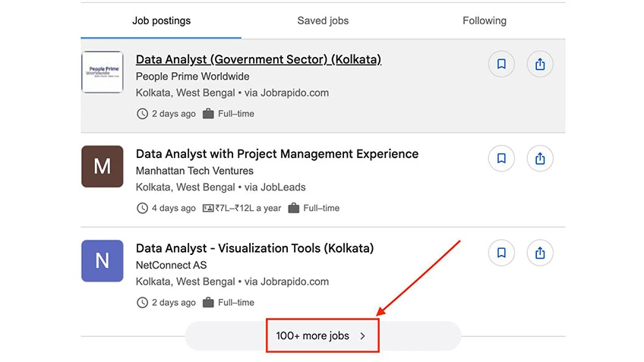644x362 pixels.
Task: Bookmark the NetConnect AS job posting
Action: 501,253
